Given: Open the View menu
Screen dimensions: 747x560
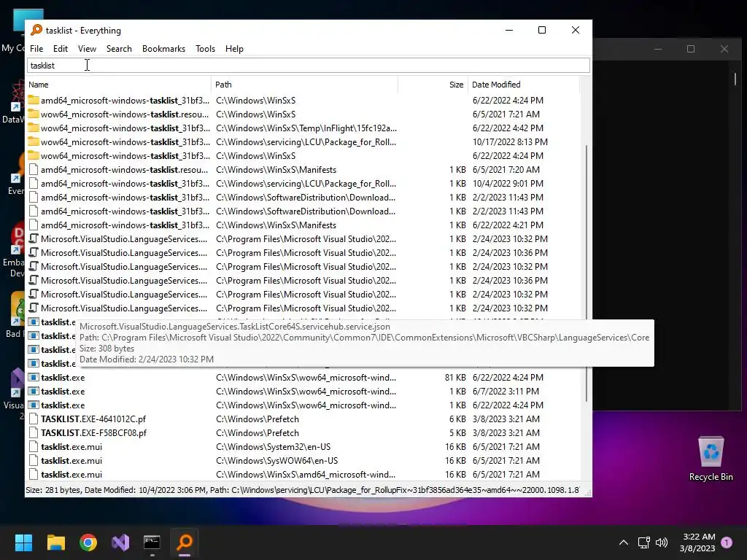Looking at the screenshot, I should 88,49.
